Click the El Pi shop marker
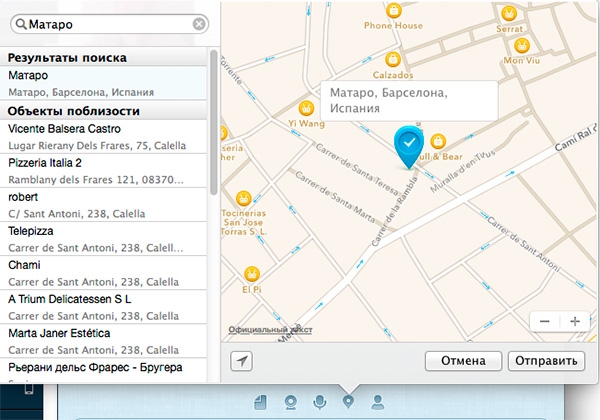Viewport: 600px width, 420px height. [253, 272]
